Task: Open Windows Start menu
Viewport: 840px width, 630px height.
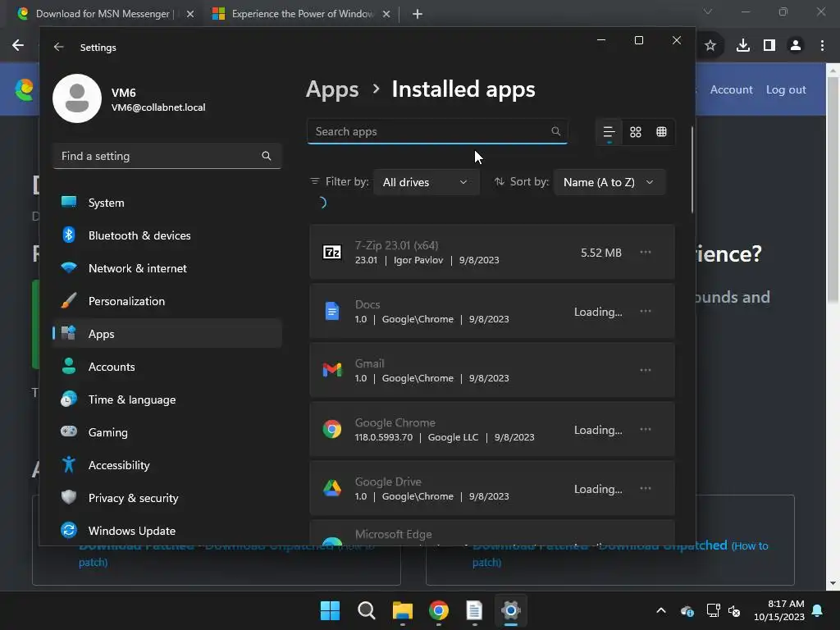Action: (330, 610)
